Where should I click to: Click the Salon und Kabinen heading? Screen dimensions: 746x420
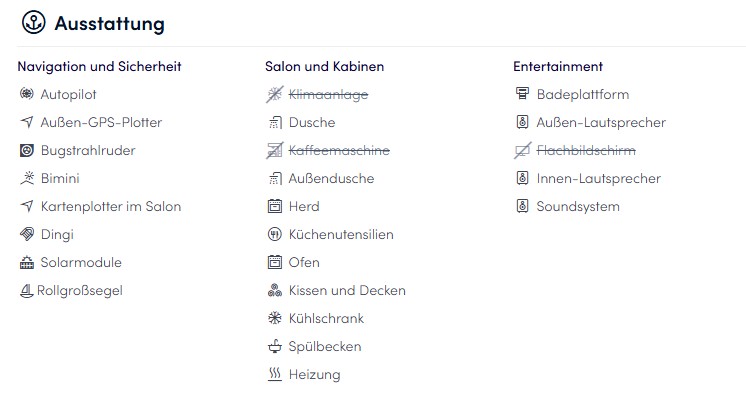324,67
